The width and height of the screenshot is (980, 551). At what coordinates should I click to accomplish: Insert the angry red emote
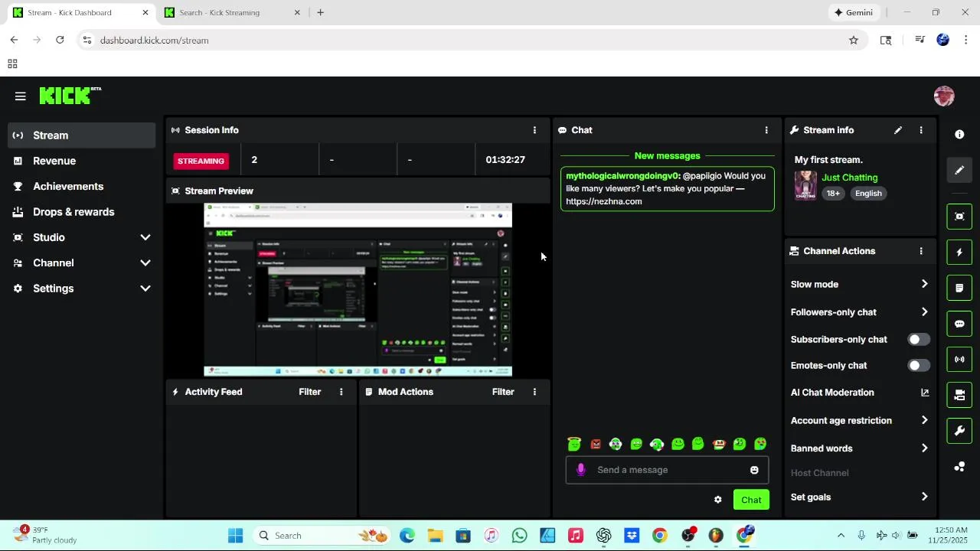click(x=596, y=444)
